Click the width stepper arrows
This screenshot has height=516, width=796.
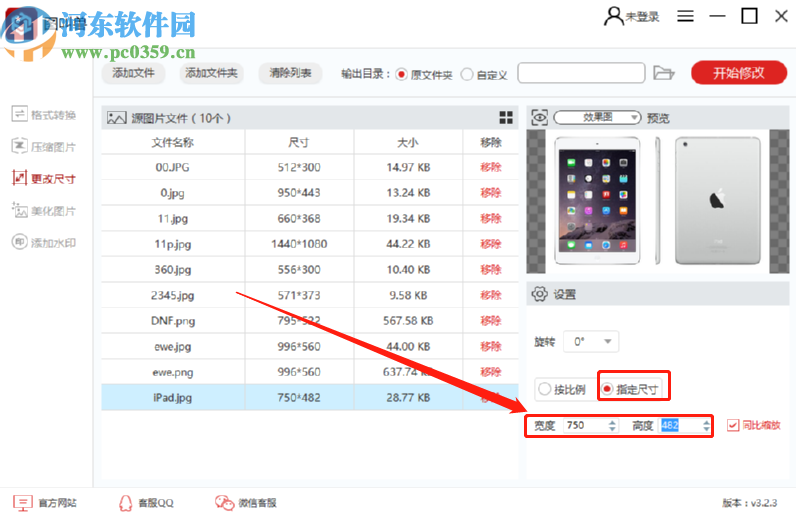612,426
